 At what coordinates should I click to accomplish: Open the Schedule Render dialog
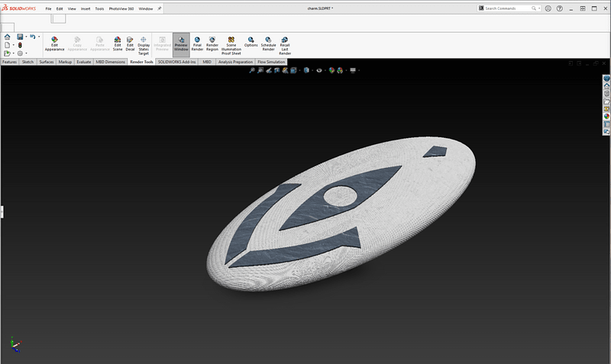pyautogui.click(x=268, y=43)
